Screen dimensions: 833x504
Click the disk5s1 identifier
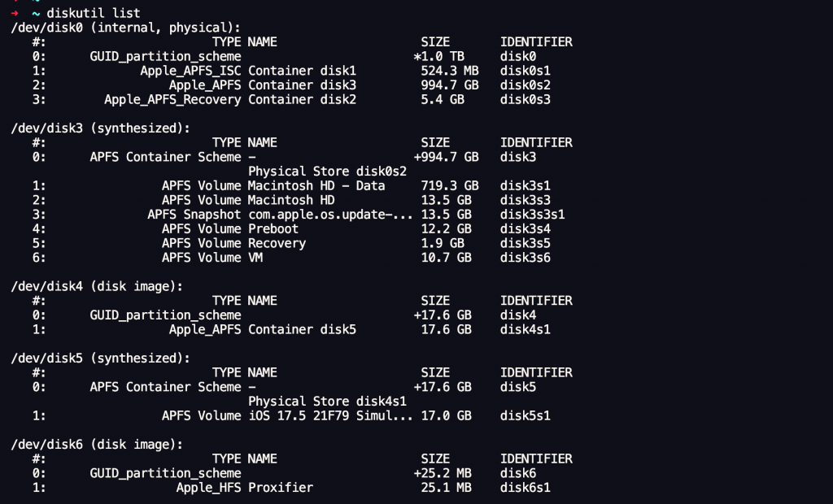pyautogui.click(x=526, y=415)
